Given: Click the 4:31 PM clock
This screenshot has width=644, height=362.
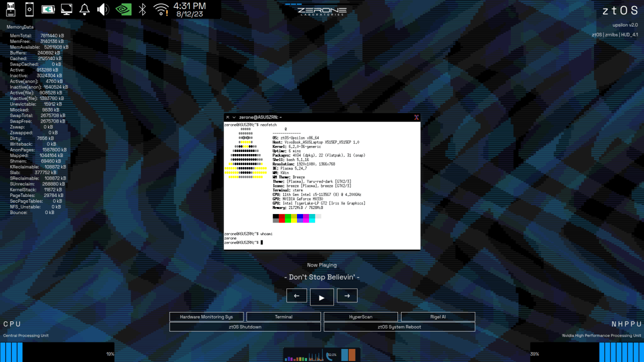Looking at the screenshot, I should (189, 6).
